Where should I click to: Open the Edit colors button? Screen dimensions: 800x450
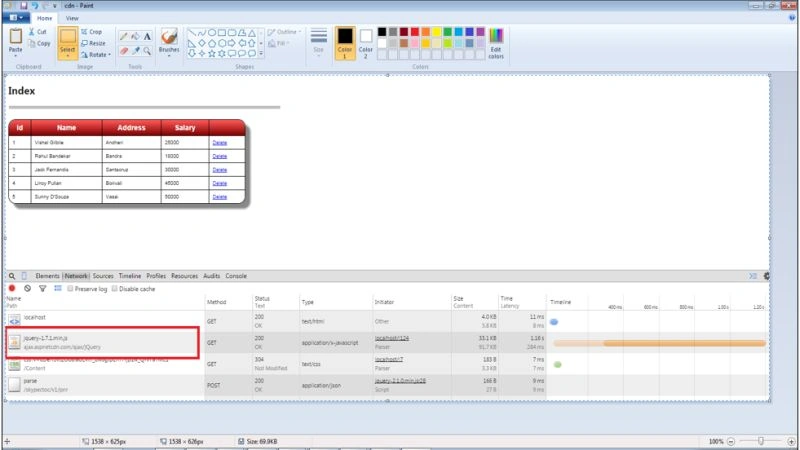pyautogui.click(x=496, y=43)
